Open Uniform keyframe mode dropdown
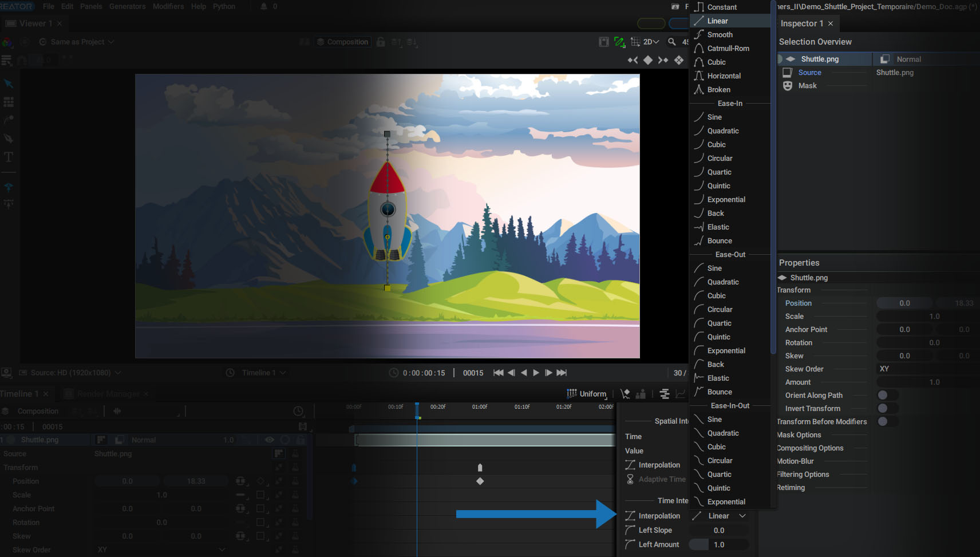Screen dimensions: 980x557 (x=587, y=394)
